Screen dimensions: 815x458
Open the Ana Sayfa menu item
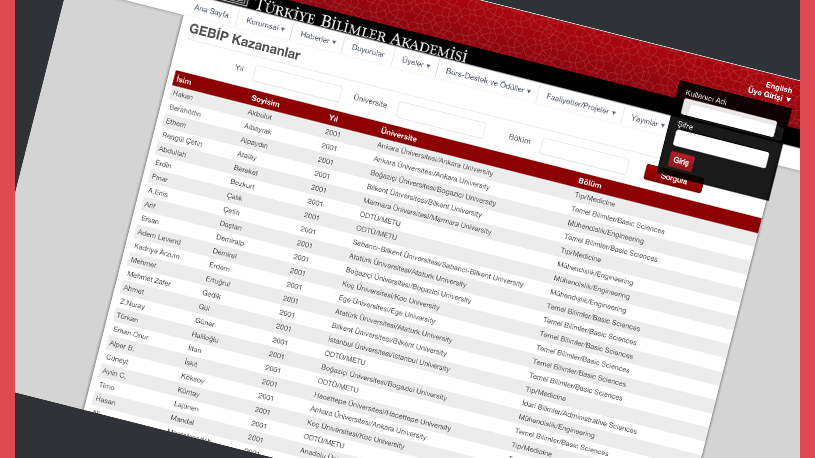211,11
